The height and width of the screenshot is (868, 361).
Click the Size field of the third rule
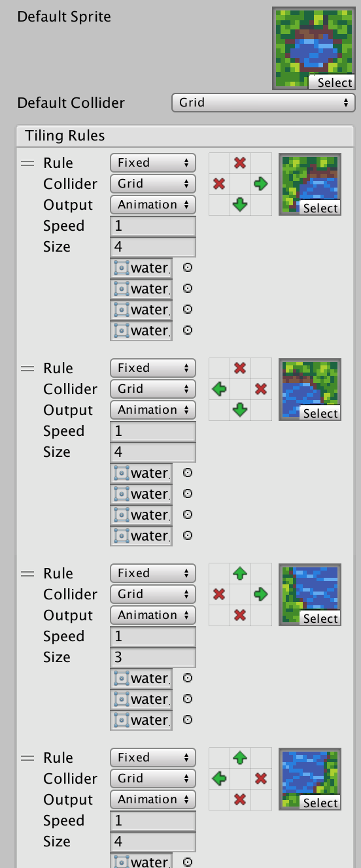click(153, 658)
